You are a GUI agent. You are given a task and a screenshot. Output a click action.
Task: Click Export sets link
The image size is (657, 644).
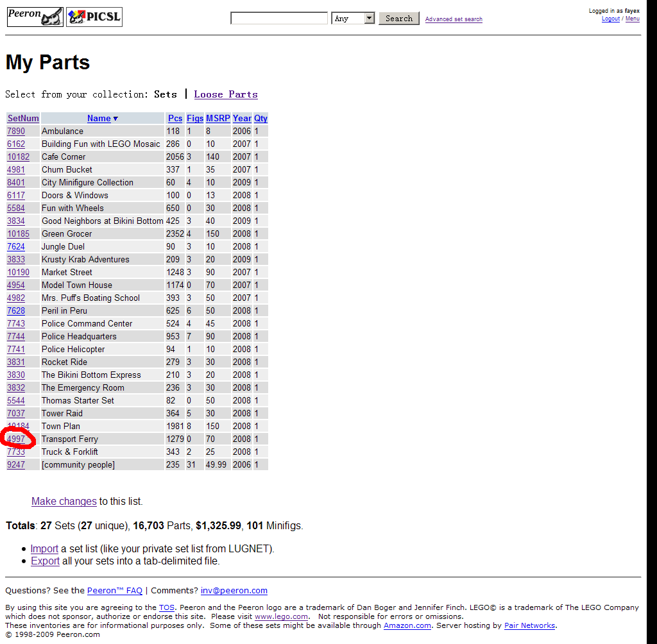pyautogui.click(x=46, y=561)
